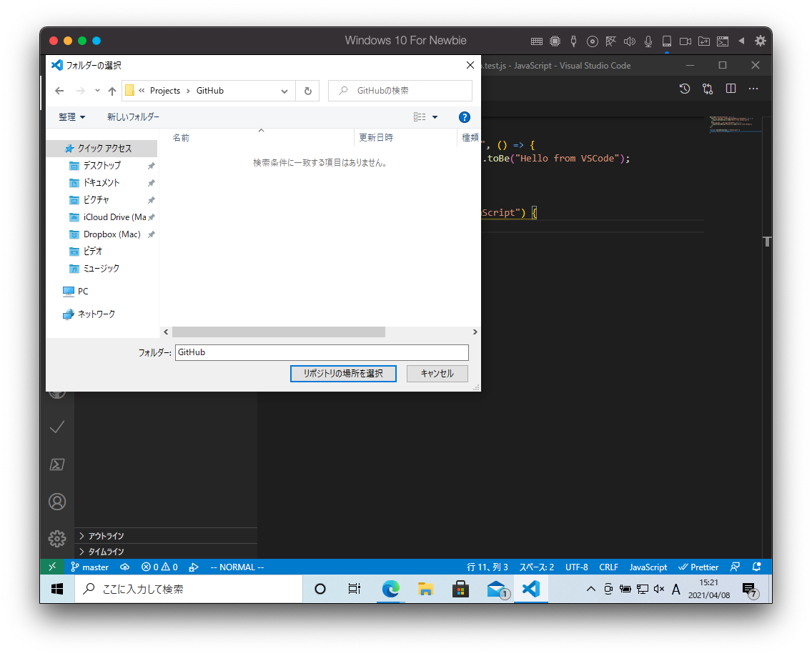Click the dialog horizontal scrollbar thumb
Viewport: 812px width, 656px height.
coord(279,332)
